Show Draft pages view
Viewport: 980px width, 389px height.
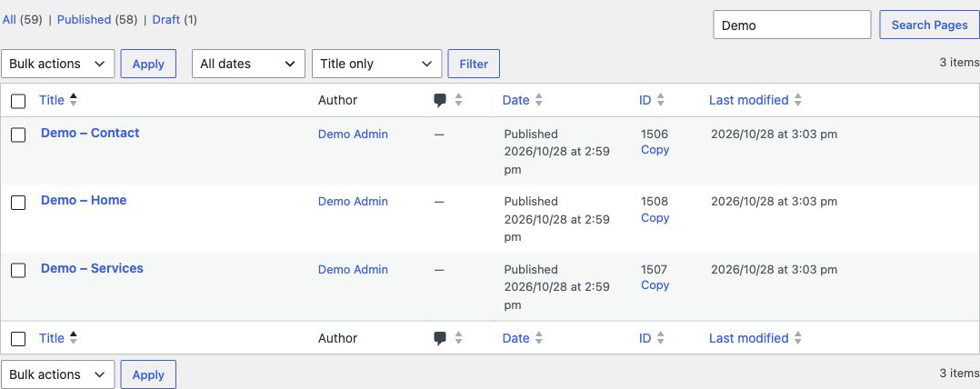click(x=165, y=19)
